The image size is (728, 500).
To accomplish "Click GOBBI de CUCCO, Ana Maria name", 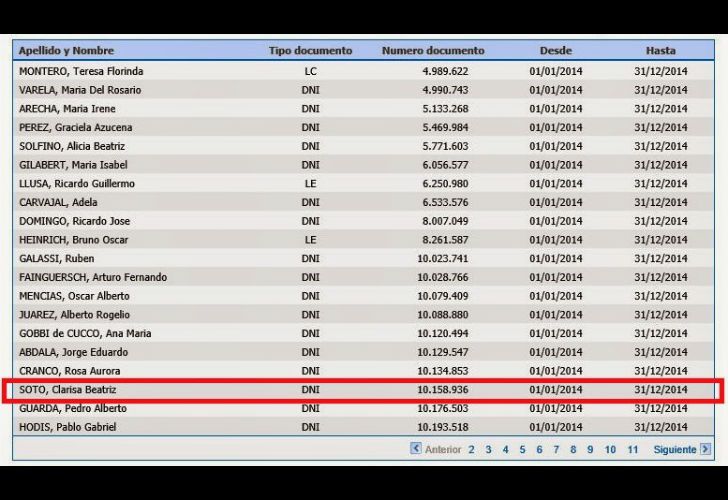I will coord(85,333).
